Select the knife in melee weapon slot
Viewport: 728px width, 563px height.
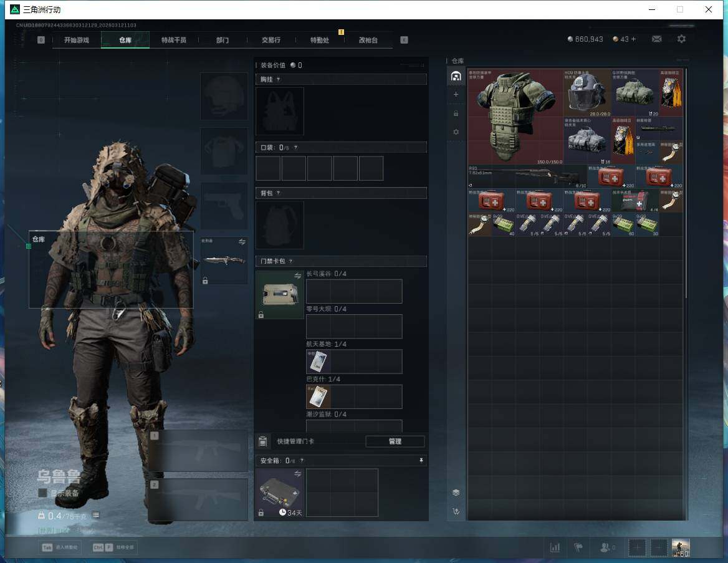coord(224,260)
